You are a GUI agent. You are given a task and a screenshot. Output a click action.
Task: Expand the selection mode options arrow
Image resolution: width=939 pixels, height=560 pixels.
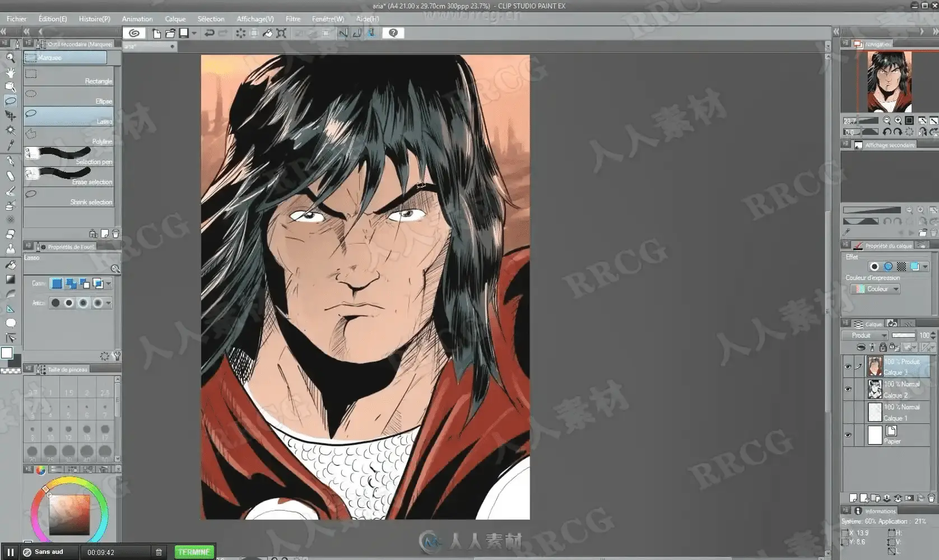(x=109, y=284)
